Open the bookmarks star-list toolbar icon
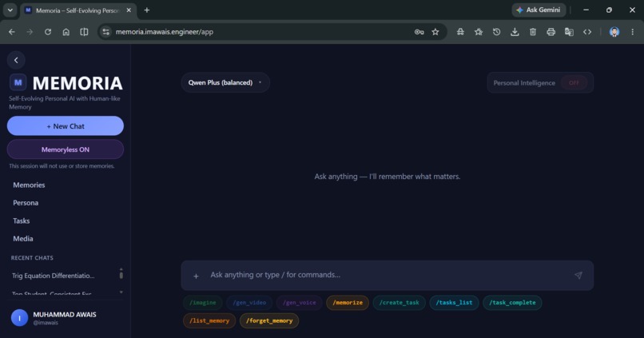The image size is (644, 338). tap(479, 32)
